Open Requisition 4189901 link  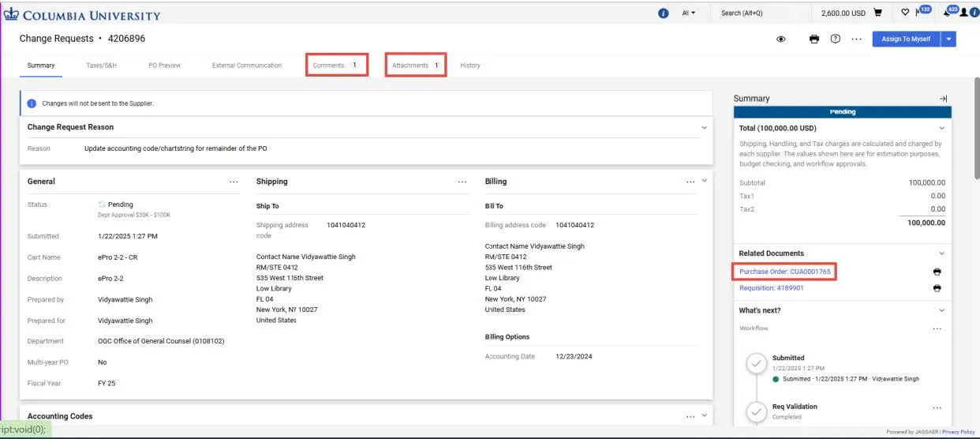coord(772,288)
